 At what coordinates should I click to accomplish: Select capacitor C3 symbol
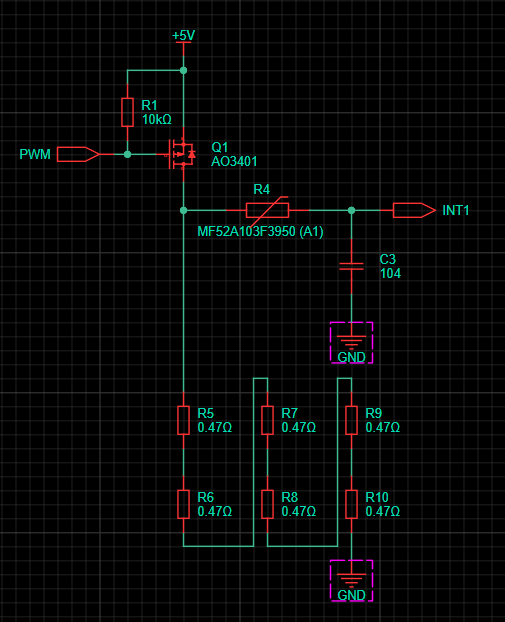[x=351, y=266]
